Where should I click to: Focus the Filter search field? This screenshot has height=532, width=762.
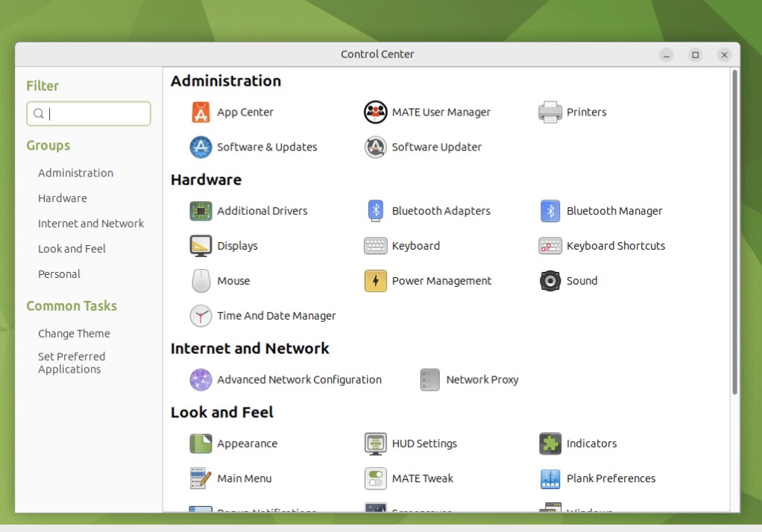[89, 114]
